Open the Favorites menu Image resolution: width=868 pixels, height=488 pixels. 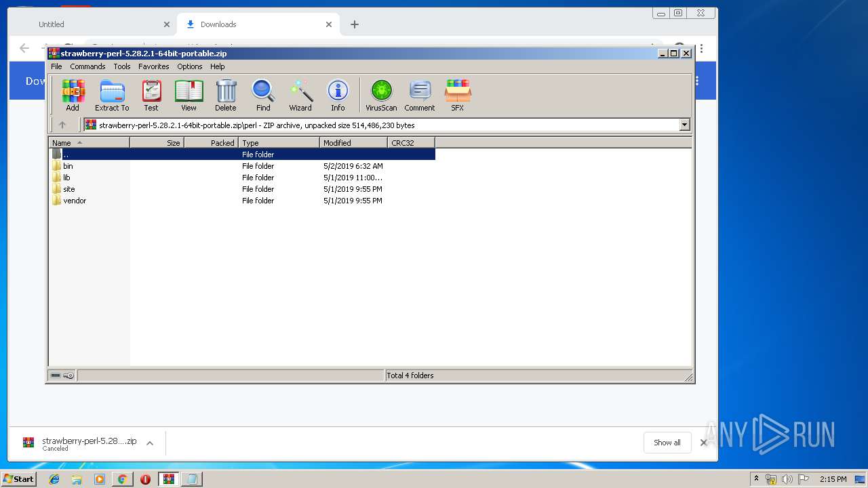click(154, 66)
